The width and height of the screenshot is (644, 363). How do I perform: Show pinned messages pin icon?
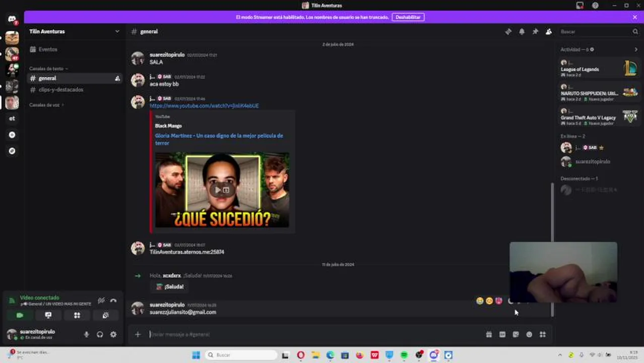[x=535, y=31]
